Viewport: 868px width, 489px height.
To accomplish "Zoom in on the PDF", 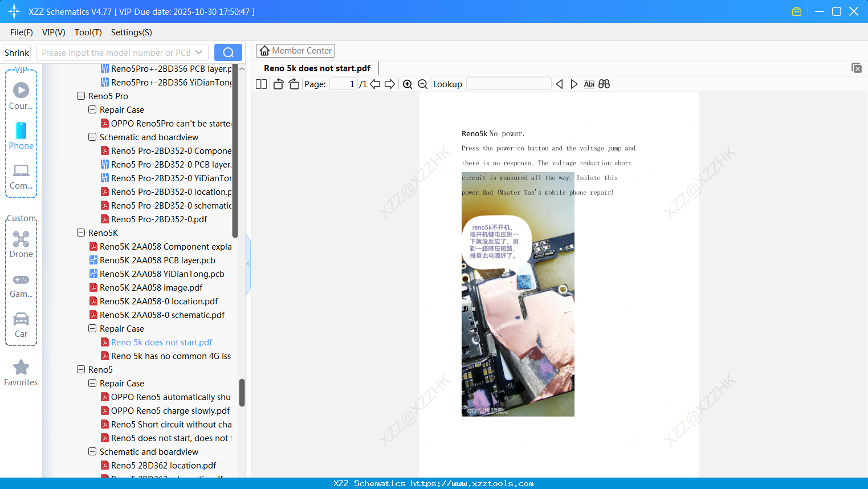I will tap(407, 84).
